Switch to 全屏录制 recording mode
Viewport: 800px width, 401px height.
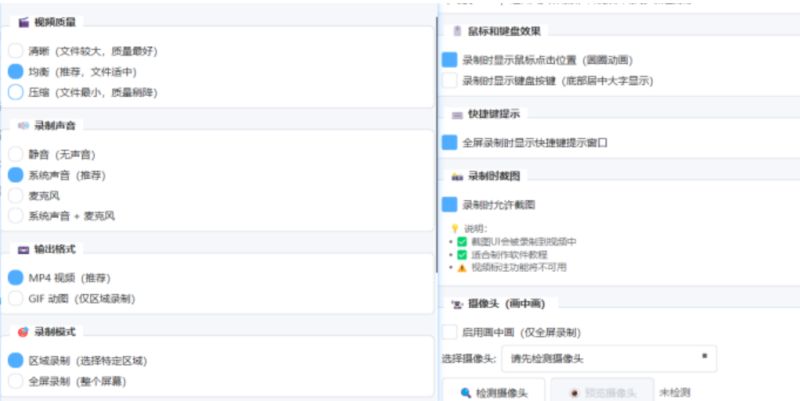[15, 381]
